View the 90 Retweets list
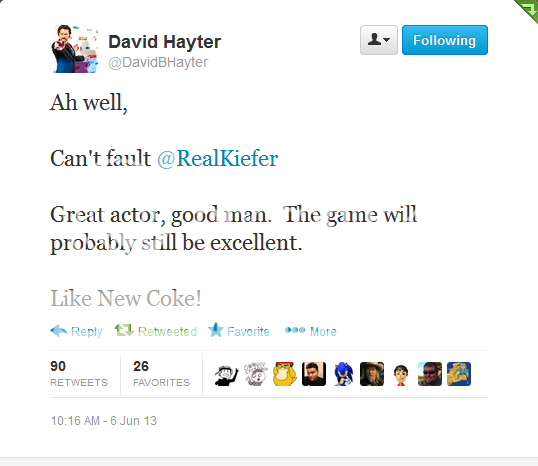 coord(79,373)
